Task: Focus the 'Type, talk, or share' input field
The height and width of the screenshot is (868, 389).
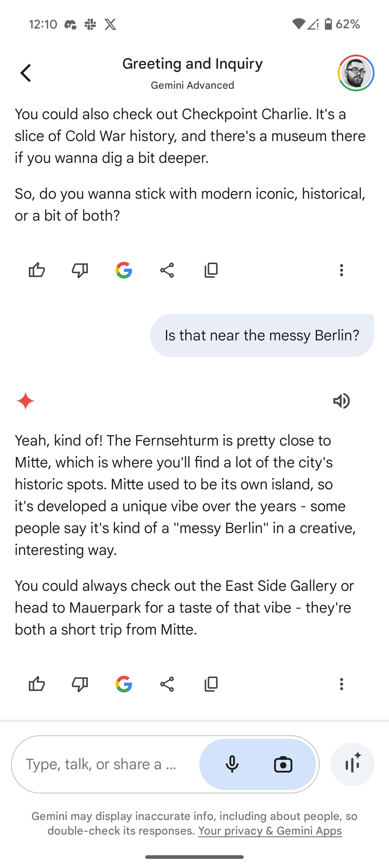Action: 101,764
